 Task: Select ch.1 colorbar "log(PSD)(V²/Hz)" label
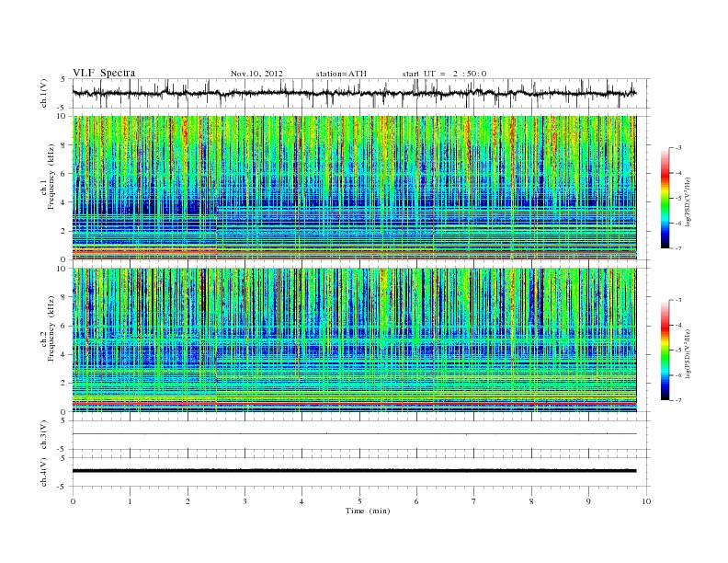(688, 201)
